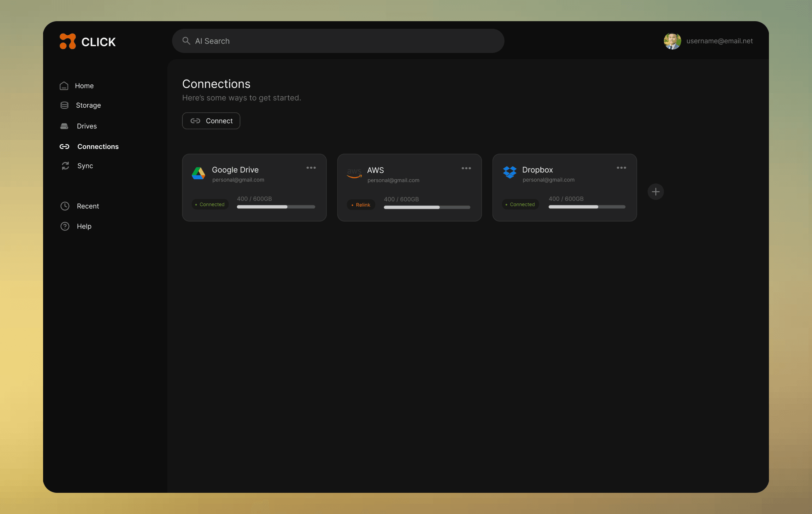Viewport: 812px width, 514px height.
Task: Click the Dropbox Connected status badge
Action: pyautogui.click(x=520, y=204)
